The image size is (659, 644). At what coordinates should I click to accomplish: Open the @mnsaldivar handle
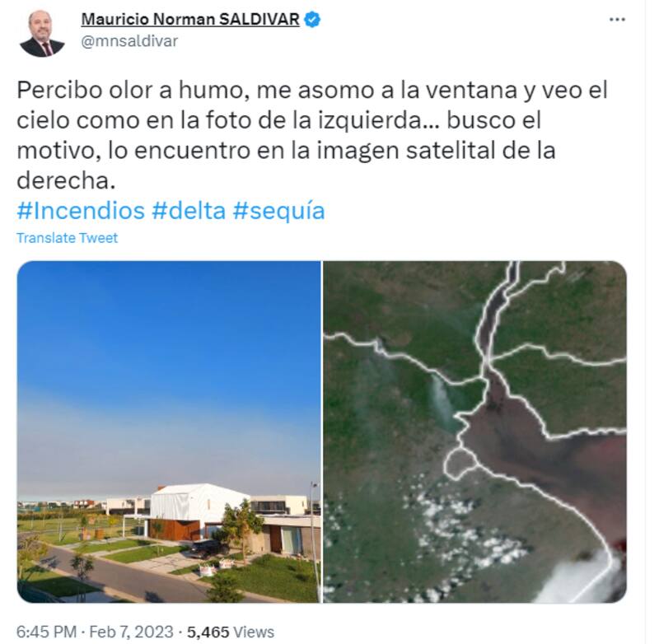pyautogui.click(x=129, y=41)
